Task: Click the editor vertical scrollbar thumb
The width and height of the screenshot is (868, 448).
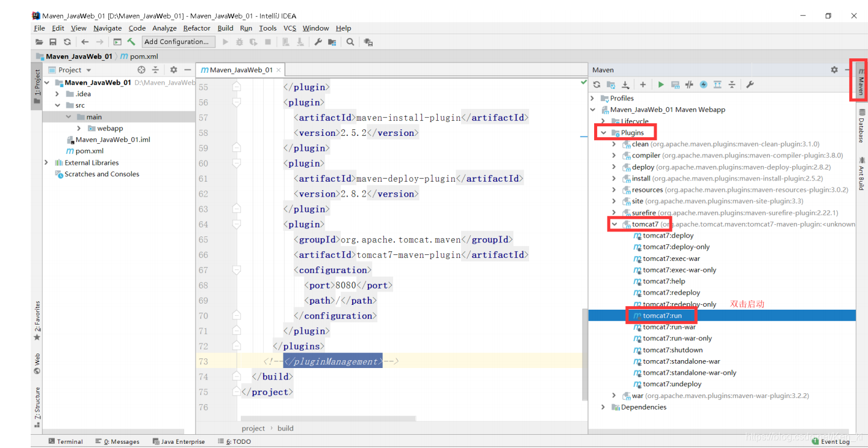Action: tap(584, 355)
